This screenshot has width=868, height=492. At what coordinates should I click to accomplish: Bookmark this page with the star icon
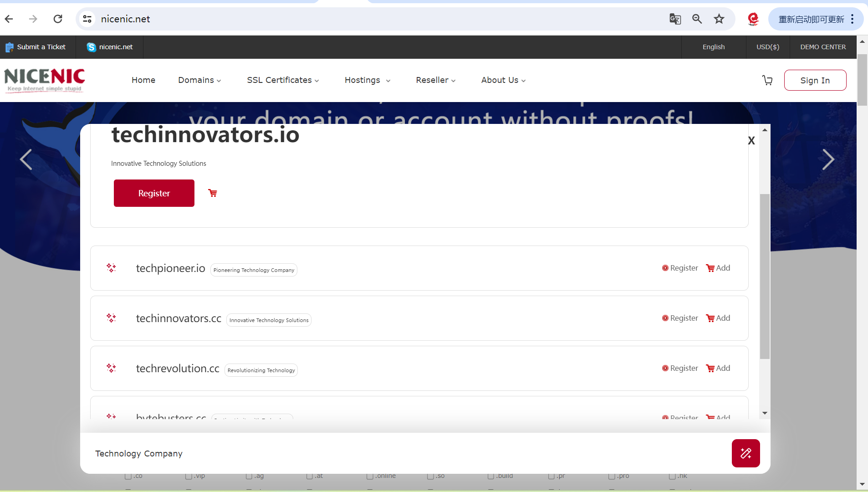point(719,19)
